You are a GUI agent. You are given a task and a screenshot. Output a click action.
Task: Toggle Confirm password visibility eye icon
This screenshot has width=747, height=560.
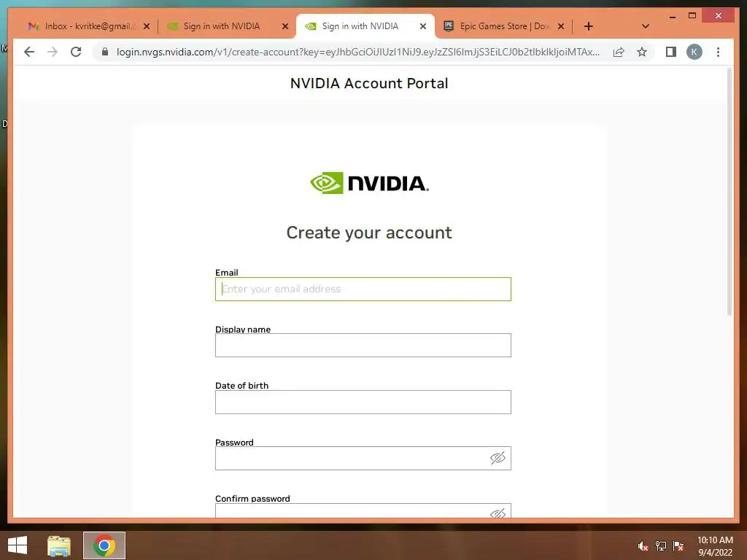(x=498, y=513)
